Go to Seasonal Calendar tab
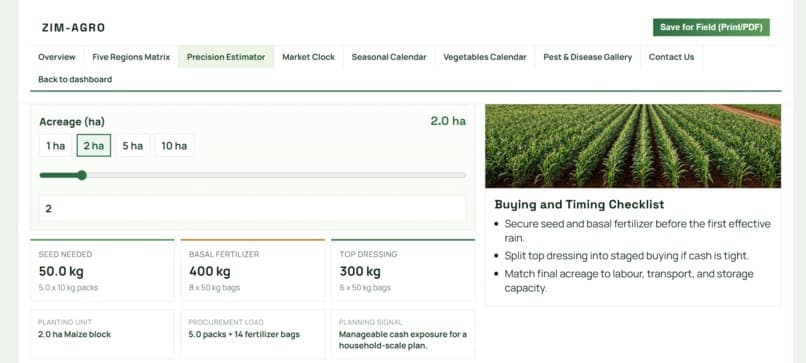Image resolution: width=806 pixels, height=363 pixels. click(x=389, y=57)
